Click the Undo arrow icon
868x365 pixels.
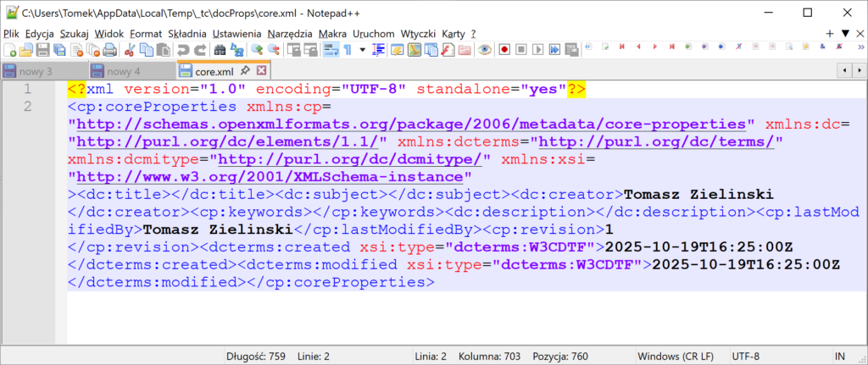click(182, 50)
